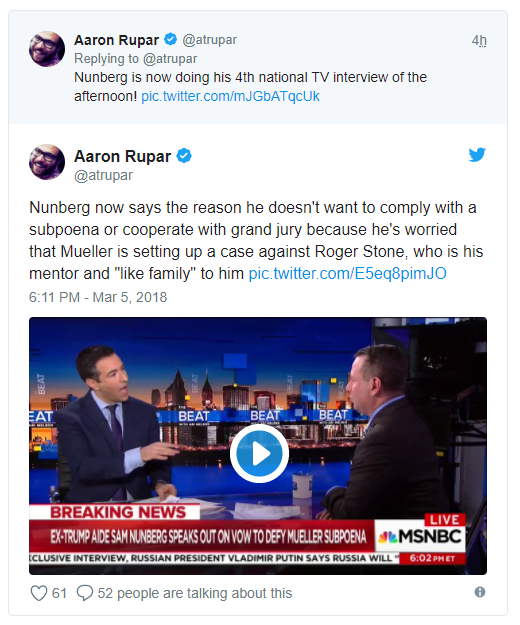This screenshot has height=625, width=520.
Task: Play the embedded MSNBC video
Action: (x=259, y=453)
